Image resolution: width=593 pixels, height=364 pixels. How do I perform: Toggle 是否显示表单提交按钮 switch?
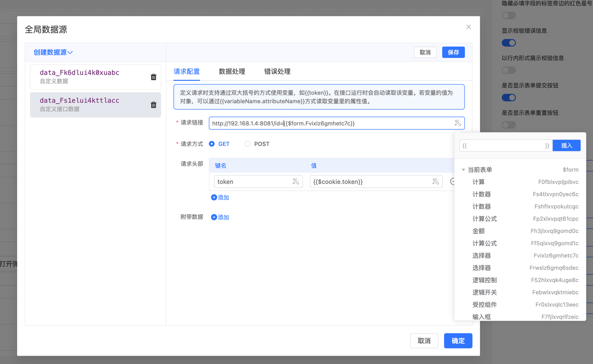click(508, 98)
